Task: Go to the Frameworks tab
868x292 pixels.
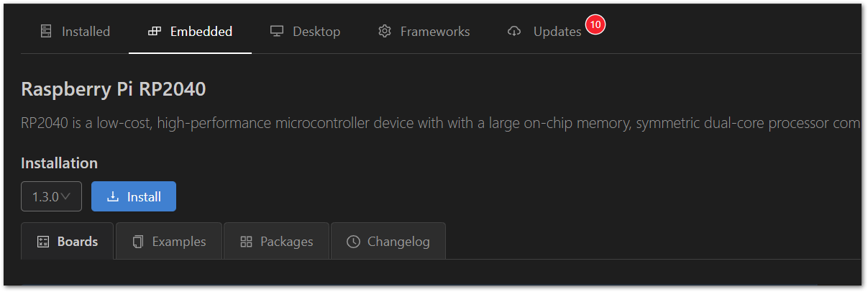Action: pyautogui.click(x=424, y=32)
